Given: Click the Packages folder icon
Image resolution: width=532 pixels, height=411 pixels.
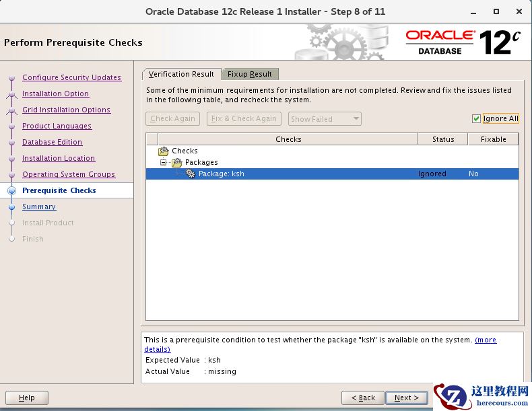Looking at the screenshot, I should point(176,163).
